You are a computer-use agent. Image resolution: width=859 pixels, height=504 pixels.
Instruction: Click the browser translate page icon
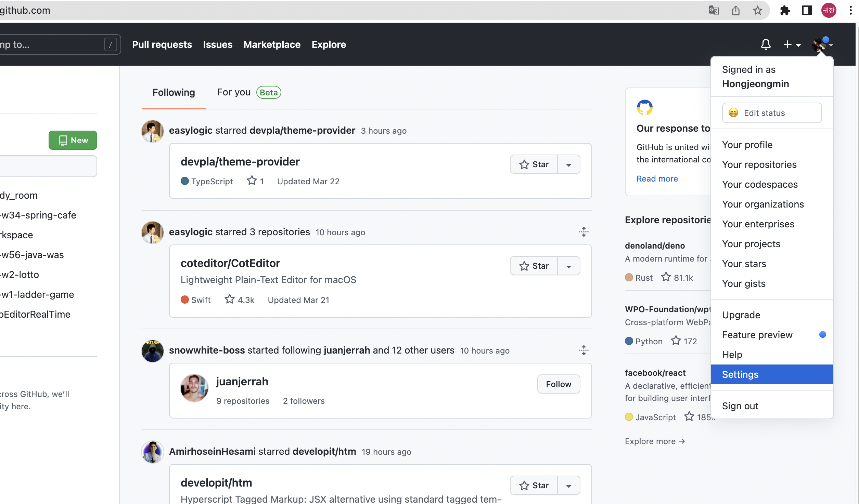click(x=714, y=11)
